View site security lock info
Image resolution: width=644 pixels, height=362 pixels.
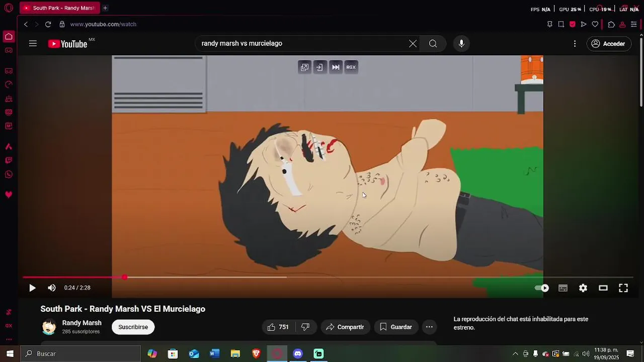[62, 24]
